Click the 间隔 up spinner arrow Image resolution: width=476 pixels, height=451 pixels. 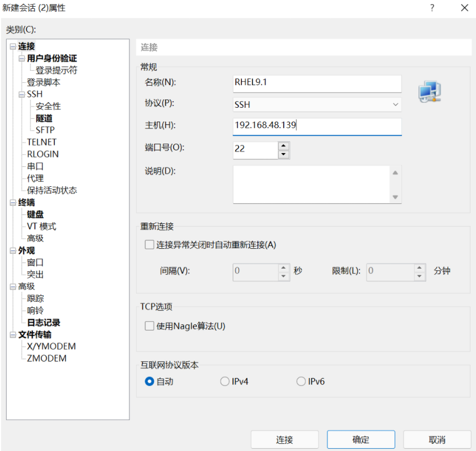click(x=284, y=268)
